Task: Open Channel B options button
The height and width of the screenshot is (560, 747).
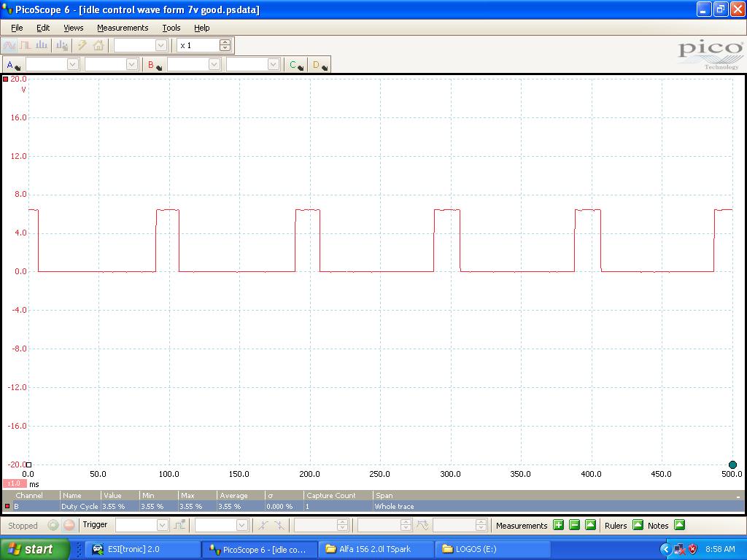Action: (155, 65)
